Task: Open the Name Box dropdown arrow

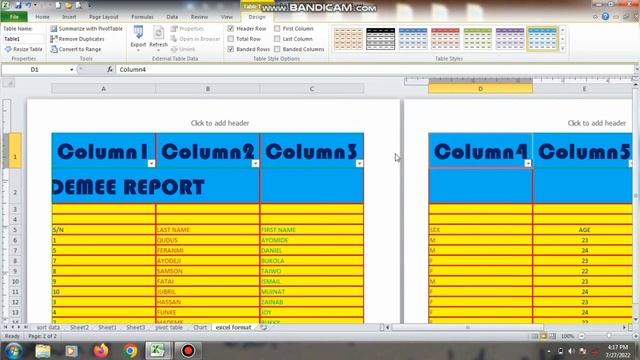Action: (x=71, y=70)
